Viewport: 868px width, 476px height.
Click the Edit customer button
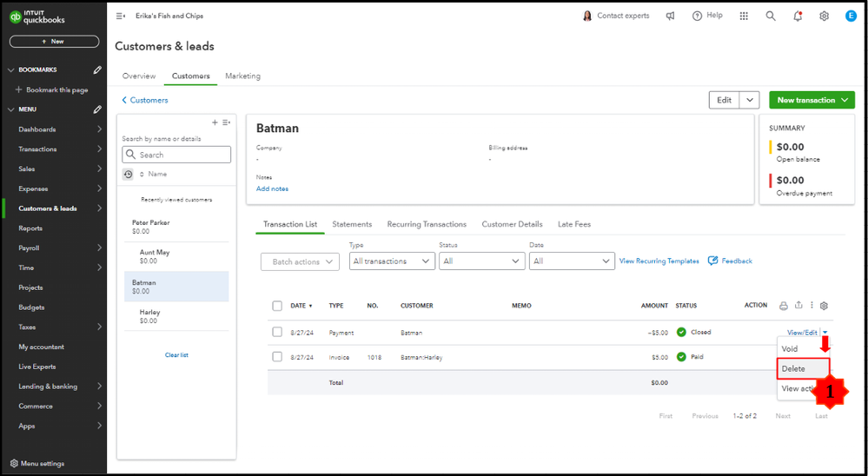[725, 100]
